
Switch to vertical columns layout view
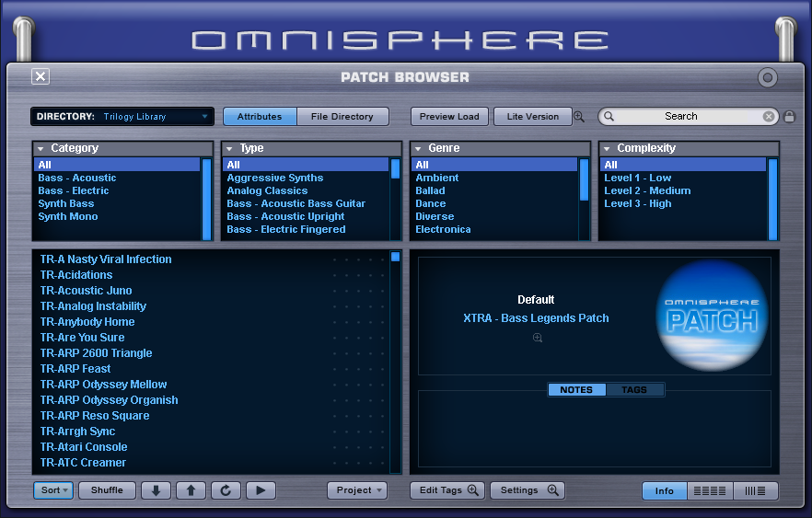pyautogui.click(x=756, y=490)
